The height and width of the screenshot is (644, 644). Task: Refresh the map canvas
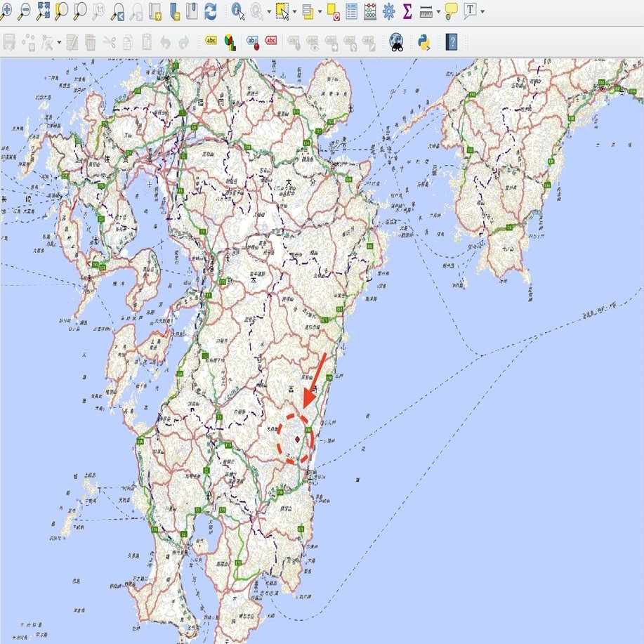(x=211, y=11)
